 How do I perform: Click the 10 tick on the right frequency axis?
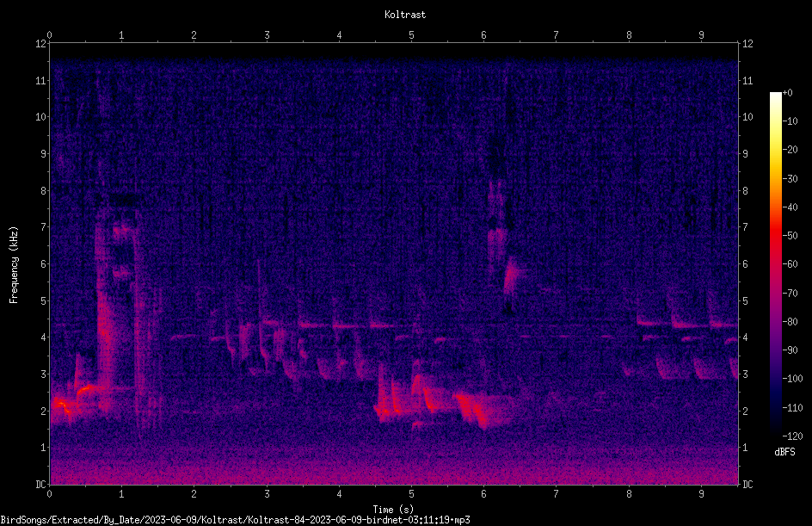pyautogui.click(x=747, y=117)
